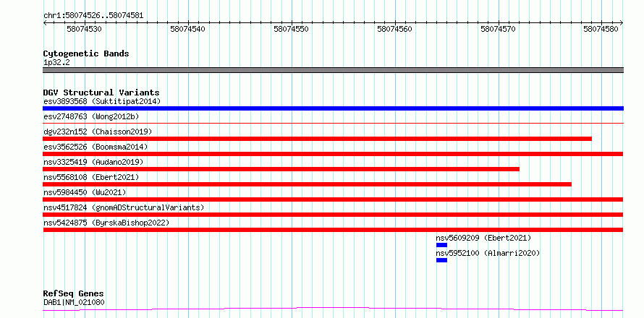Click the red nsv5984450 variant bar

click(333, 199)
